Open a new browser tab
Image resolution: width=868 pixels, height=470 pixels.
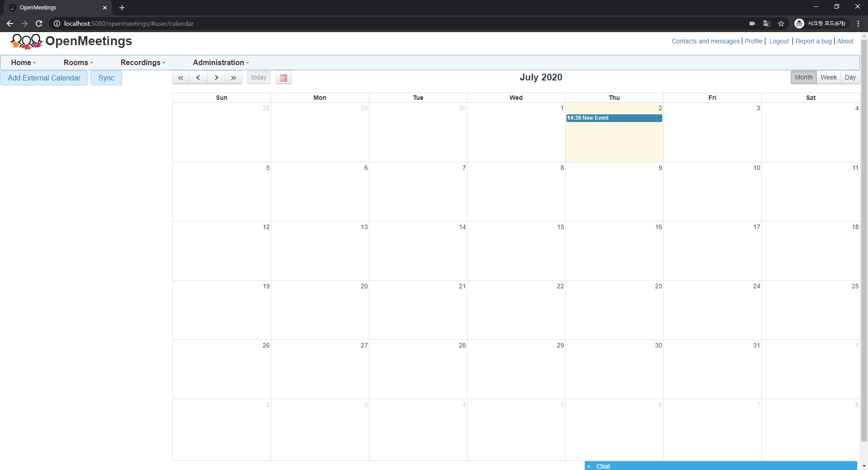(122, 8)
